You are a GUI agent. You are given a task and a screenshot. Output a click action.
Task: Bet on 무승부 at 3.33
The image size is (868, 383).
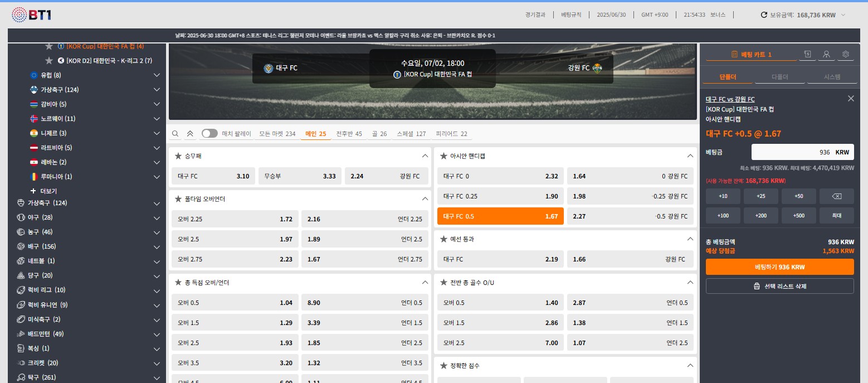click(300, 176)
